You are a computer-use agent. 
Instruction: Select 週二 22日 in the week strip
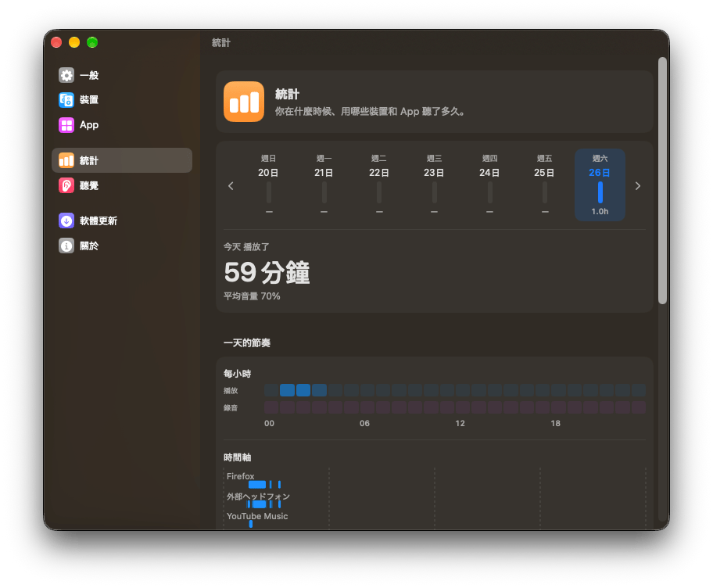pos(378,185)
